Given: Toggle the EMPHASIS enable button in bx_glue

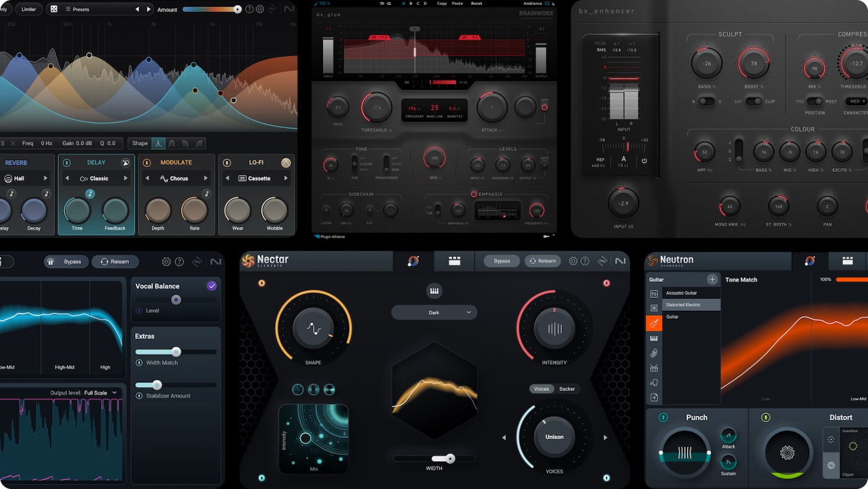Looking at the screenshot, I should coord(474,194).
